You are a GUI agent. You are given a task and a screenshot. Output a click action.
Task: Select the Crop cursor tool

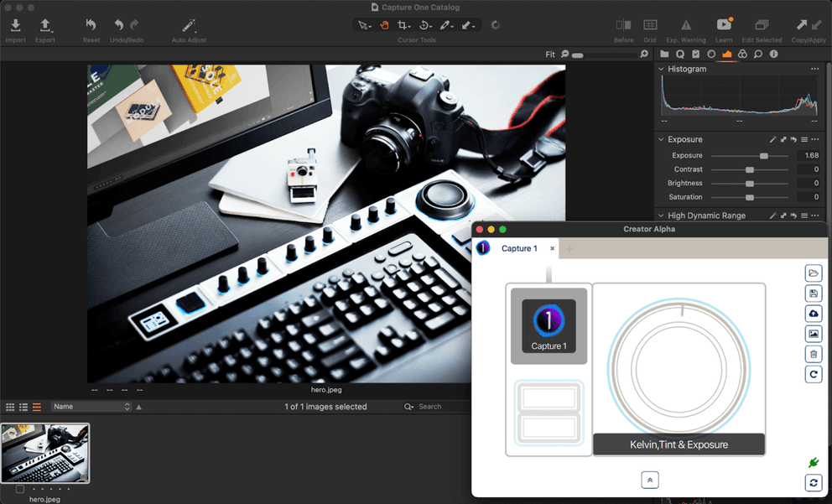pyautogui.click(x=404, y=25)
